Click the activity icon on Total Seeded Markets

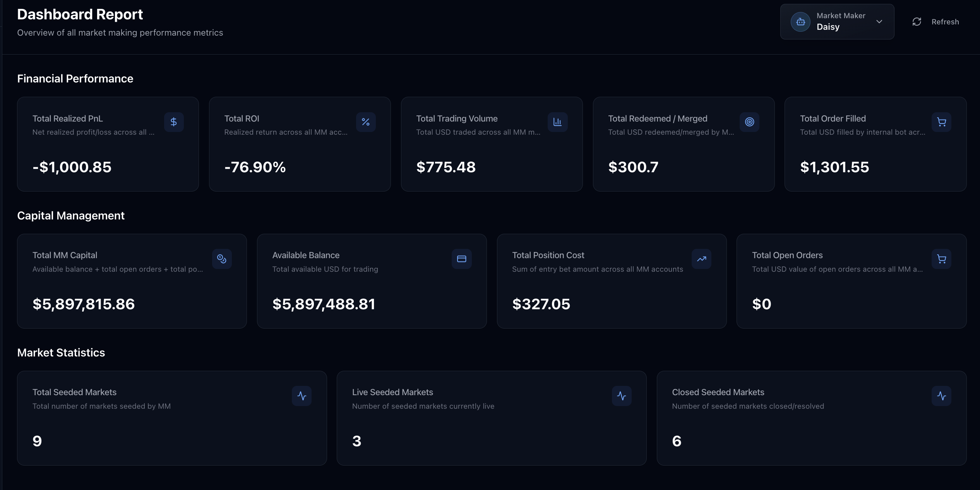click(302, 396)
